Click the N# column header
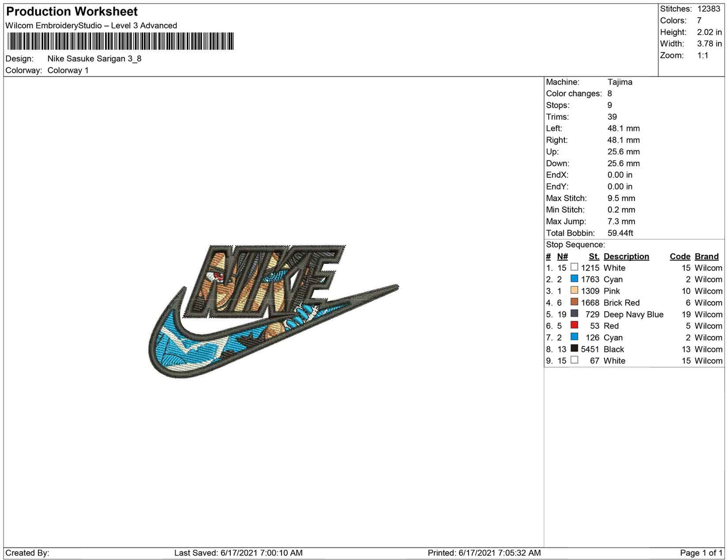Image resolution: width=728 pixels, height=560 pixels. (x=562, y=256)
